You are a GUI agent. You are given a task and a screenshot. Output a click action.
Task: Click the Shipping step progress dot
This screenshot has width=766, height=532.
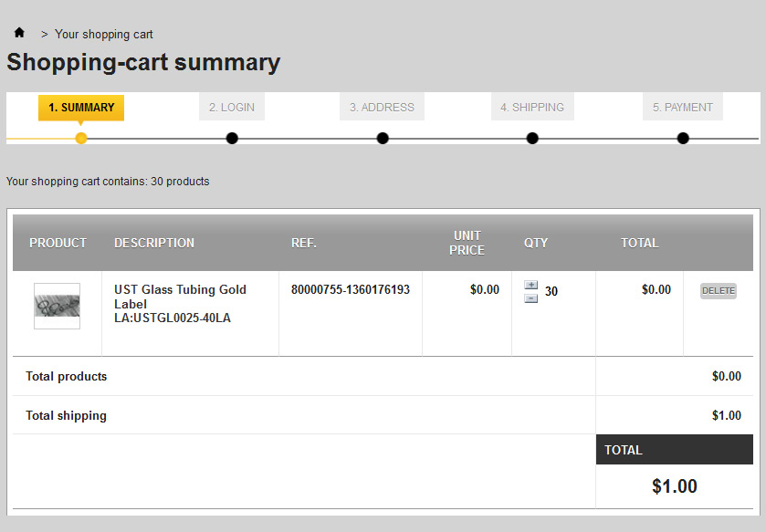532,139
